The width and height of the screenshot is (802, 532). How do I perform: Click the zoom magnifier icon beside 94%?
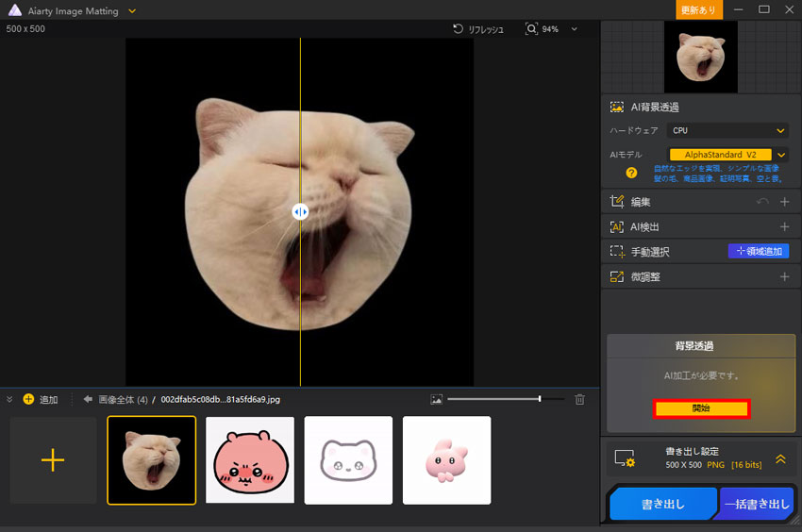pos(531,28)
